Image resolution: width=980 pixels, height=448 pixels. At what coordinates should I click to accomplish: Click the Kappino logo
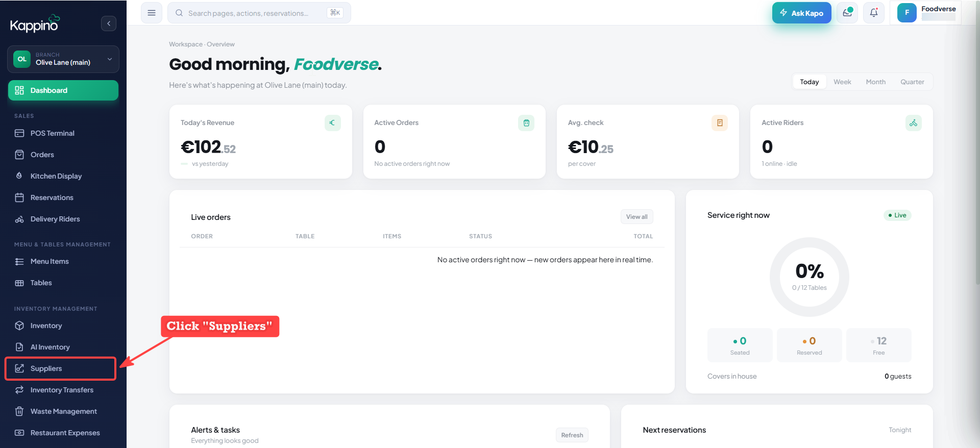35,23
